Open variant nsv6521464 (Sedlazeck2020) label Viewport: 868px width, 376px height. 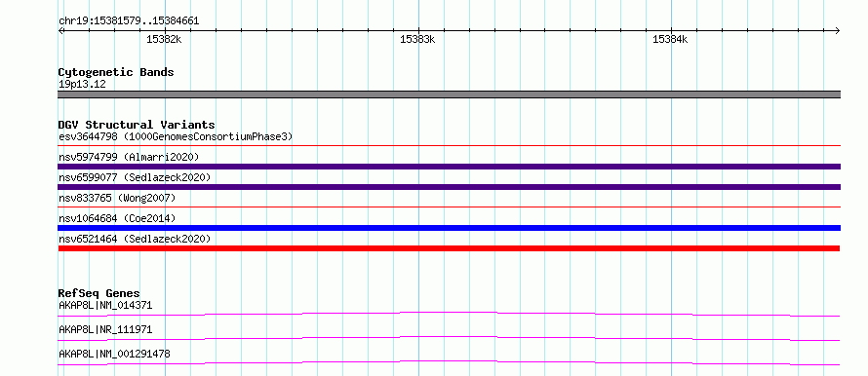click(x=135, y=239)
